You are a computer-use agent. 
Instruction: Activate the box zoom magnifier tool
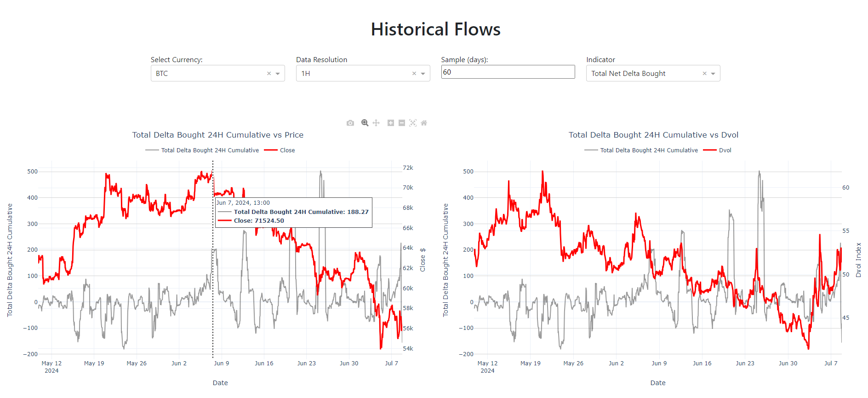(x=365, y=123)
